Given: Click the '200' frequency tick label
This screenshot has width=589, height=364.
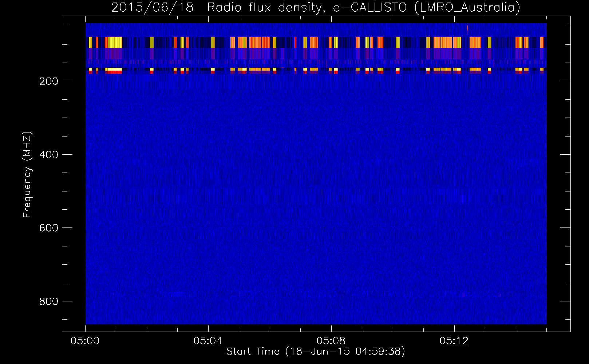Looking at the screenshot, I should [49, 81].
